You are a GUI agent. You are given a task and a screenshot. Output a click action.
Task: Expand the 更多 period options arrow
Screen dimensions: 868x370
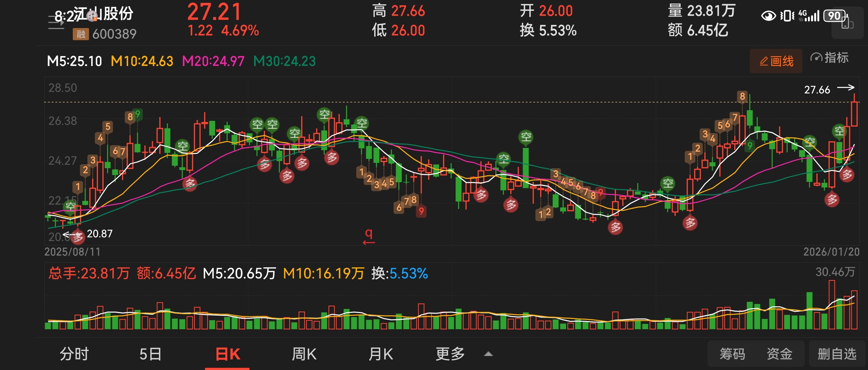[x=488, y=354]
